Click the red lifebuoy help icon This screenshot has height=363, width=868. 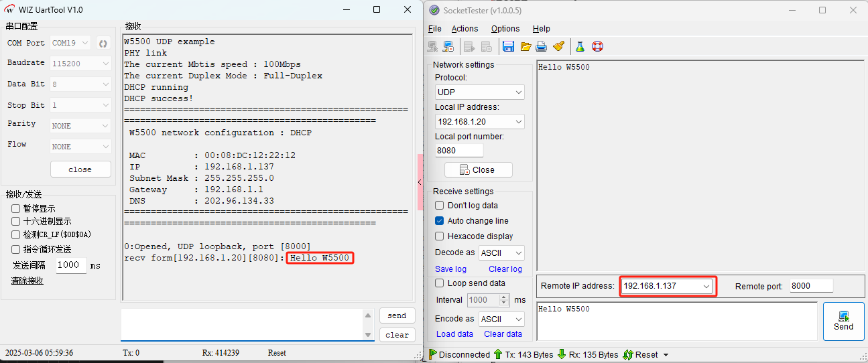click(x=597, y=46)
